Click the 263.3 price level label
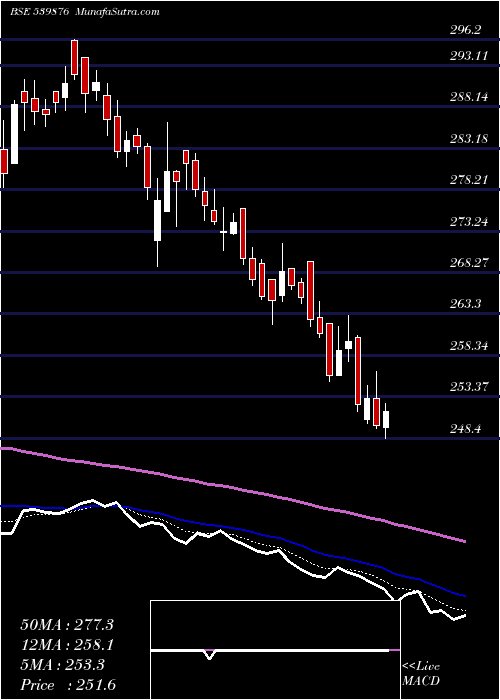This screenshot has height=700, width=500. pos(466,304)
